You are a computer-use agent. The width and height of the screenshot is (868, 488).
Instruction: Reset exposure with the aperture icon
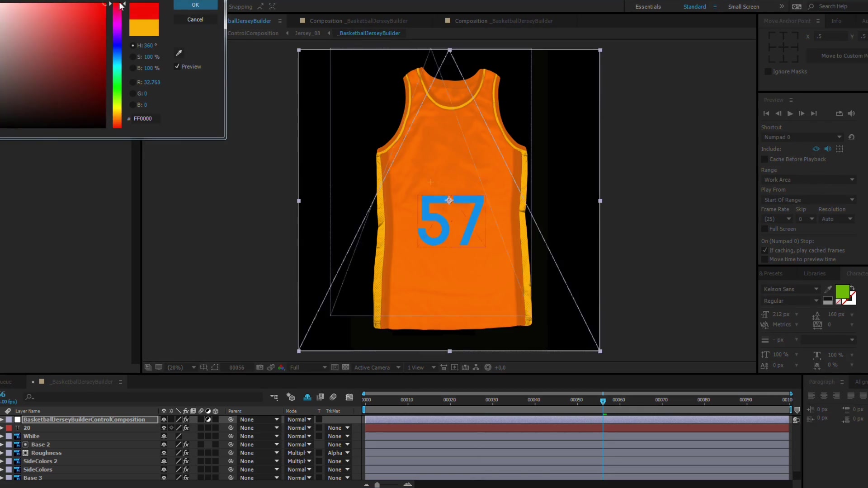pyautogui.click(x=488, y=367)
